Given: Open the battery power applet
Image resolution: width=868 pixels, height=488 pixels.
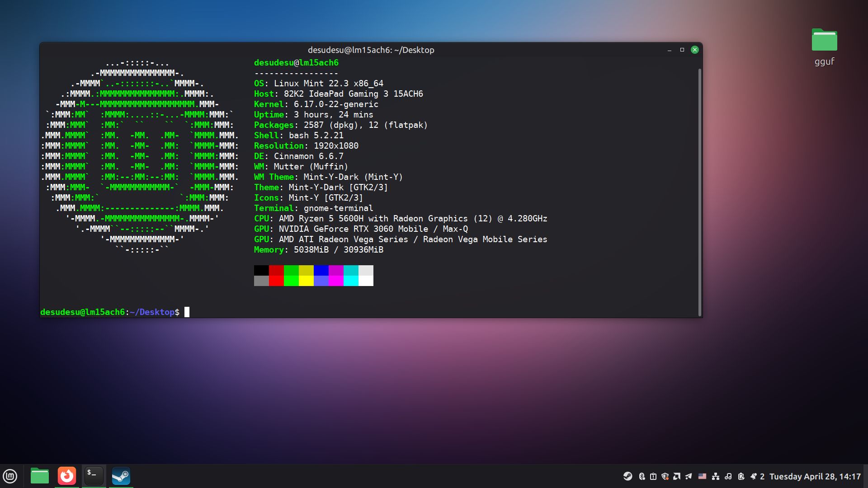Looking at the screenshot, I should click(741, 476).
